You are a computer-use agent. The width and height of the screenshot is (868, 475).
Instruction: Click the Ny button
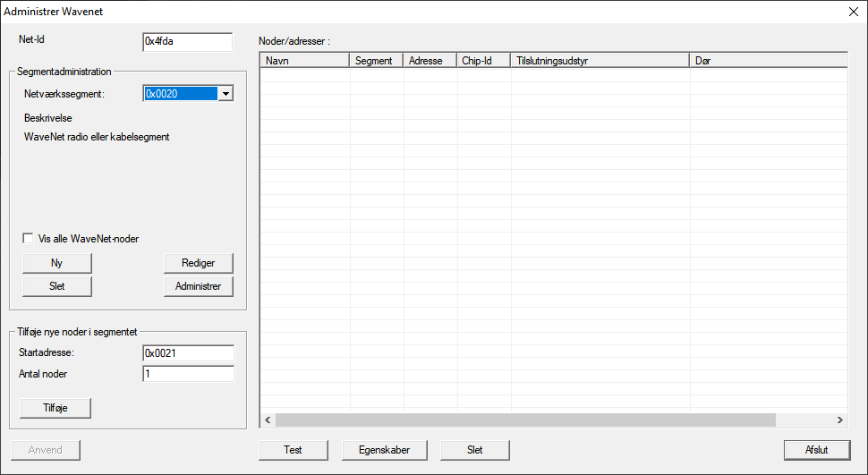pos(56,262)
